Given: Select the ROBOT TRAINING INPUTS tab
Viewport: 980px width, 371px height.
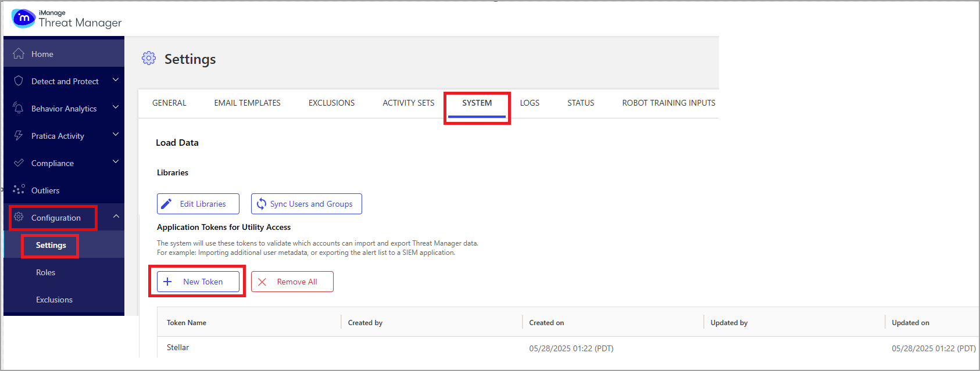Looking at the screenshot, I should point(668,103).
